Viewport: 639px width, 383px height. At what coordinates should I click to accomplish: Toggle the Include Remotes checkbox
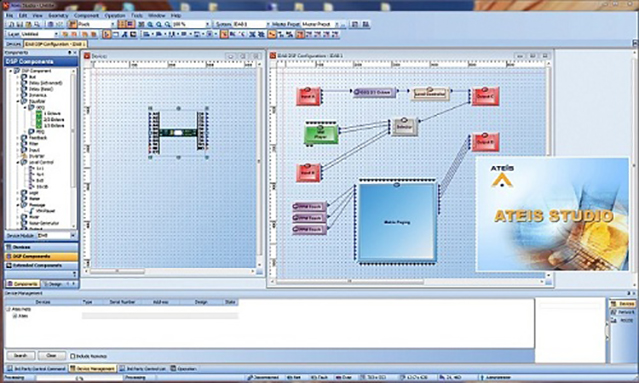(73, 356)
